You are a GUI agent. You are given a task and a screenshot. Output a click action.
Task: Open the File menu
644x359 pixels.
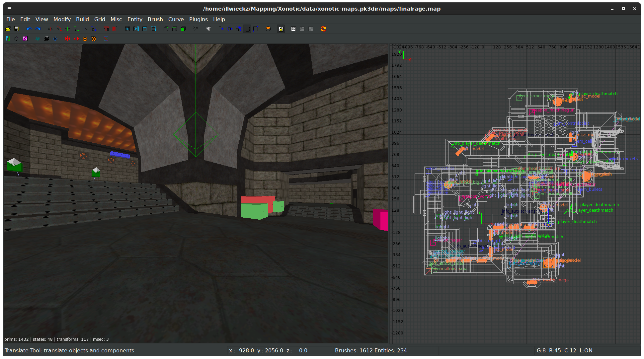[x=10, y=19]
